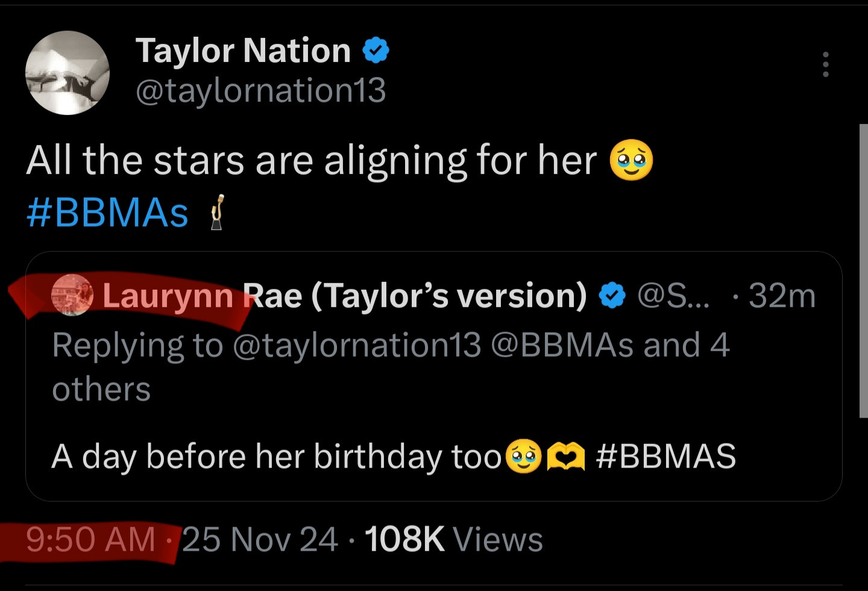The width and height of the screenshot is (868, 591).
Task: Click the trophy emoji beside #BBMAs
Action: click(217, 213)
